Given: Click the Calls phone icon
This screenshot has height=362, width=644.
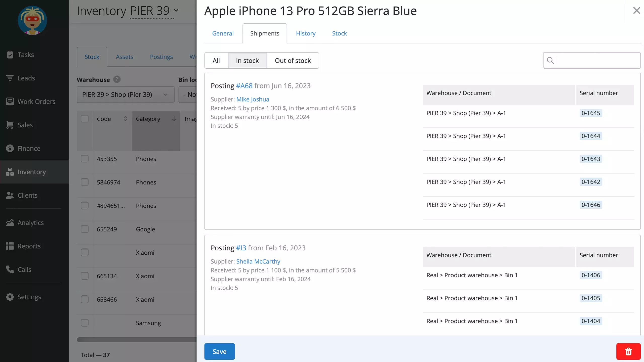Looking at the screenshot, I should (x=10, y=269).
